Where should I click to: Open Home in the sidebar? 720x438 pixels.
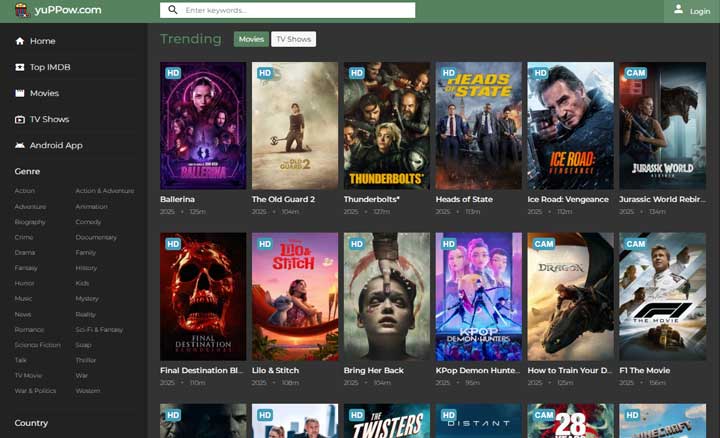point(43,41)
